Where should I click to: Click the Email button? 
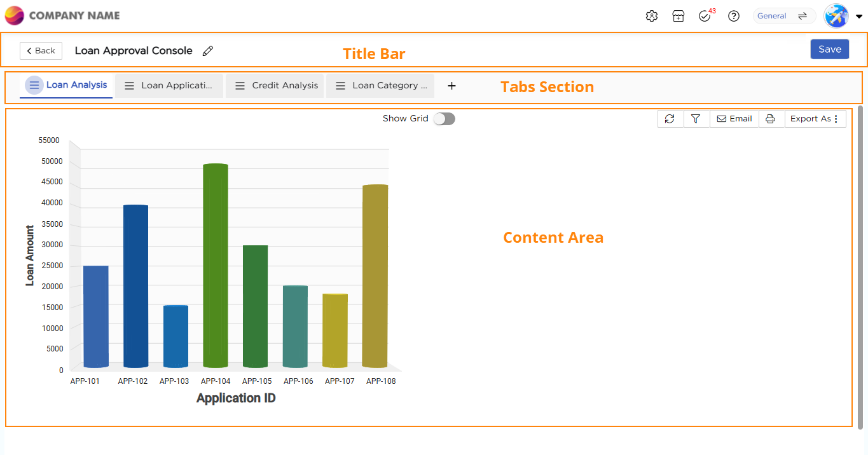click(x=734, y=119)
